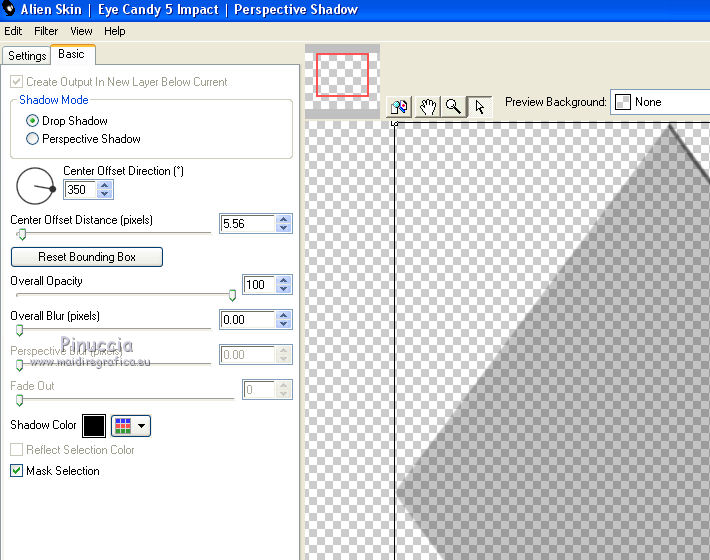Open the color palette grid dropdown
The height and width of the screenshot is (560, 710).
coord(131,426)
